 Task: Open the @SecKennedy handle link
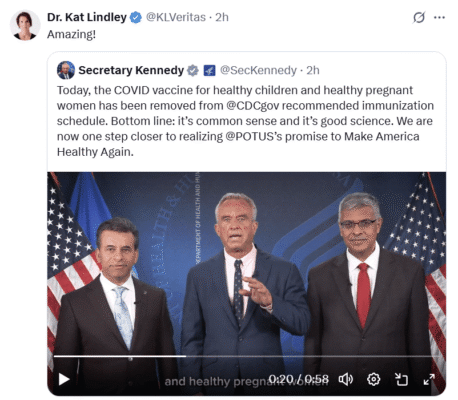click(x=258, y=70)
